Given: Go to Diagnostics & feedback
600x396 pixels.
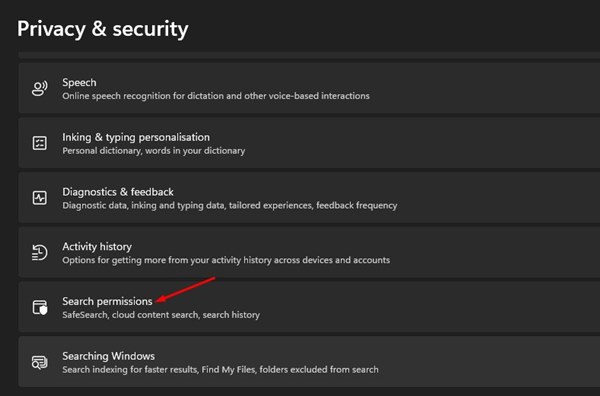Looking at the screenshot, I should pos(309,198).
